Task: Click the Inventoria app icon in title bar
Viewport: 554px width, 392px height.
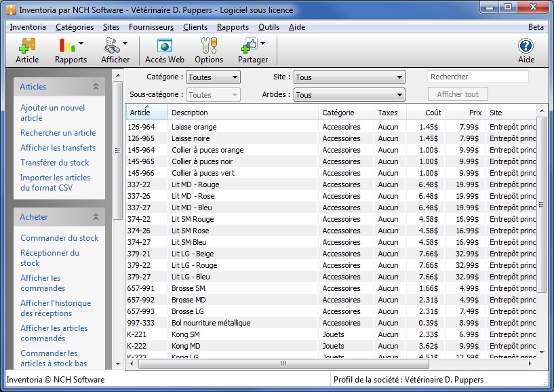Action: pos(12,10)
